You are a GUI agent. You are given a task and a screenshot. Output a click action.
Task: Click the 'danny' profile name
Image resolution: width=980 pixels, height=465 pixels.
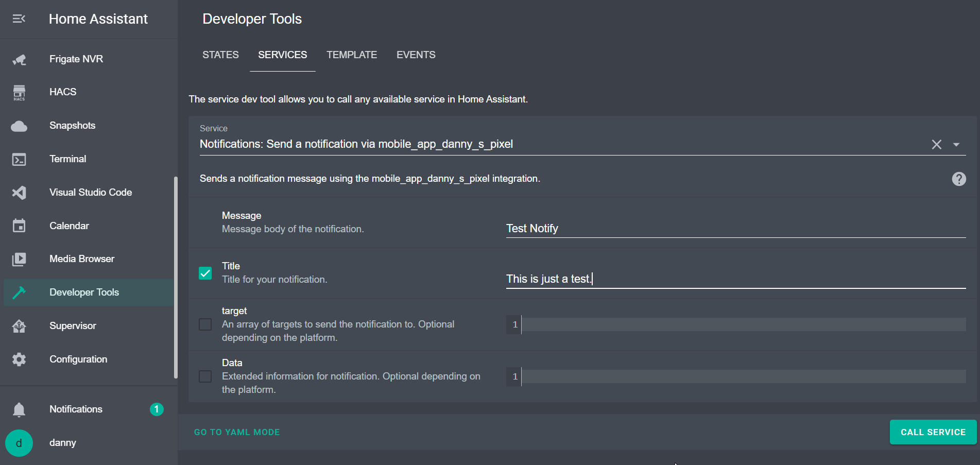(63, 443)
